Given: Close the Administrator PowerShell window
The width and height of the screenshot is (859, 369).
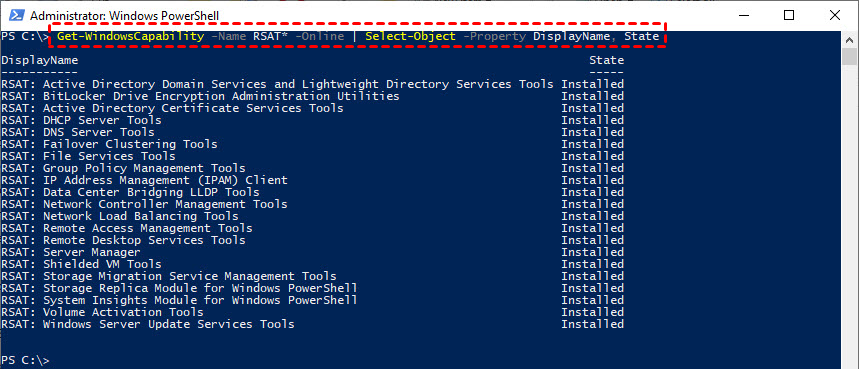Looking at the screenshot, I should coord(835,15).
